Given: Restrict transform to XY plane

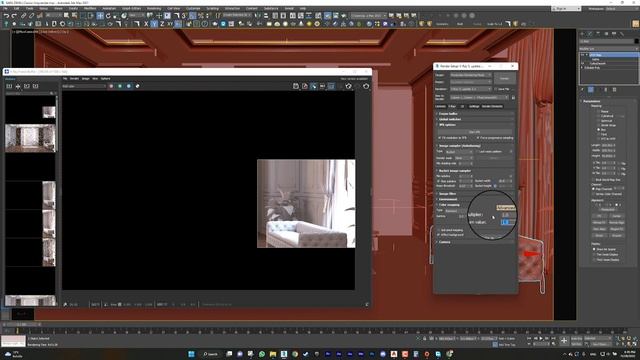Looking at the screenshot, I should pos(170,24).
